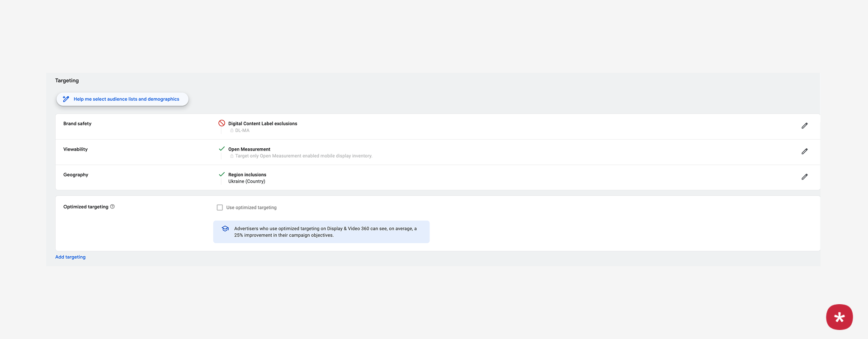Click 'Help me select audience lists and demographics'
Viewport: 868px width, 339px height.
click(126, 99)
